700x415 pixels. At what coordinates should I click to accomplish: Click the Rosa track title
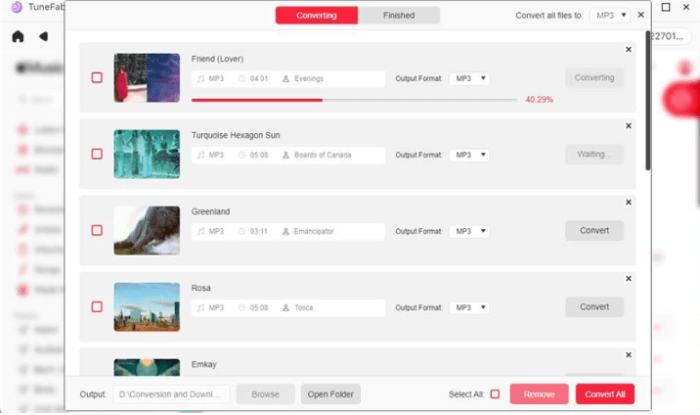(201, 288)
